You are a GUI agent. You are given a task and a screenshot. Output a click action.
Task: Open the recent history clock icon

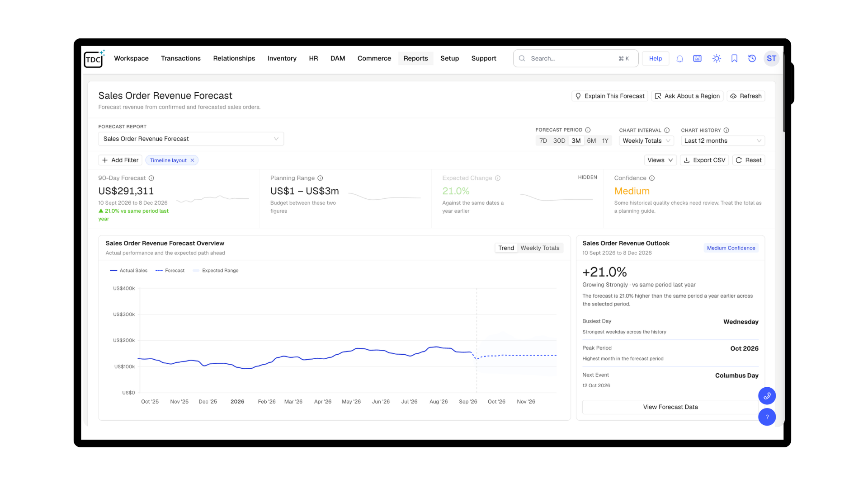click(752, 59)
